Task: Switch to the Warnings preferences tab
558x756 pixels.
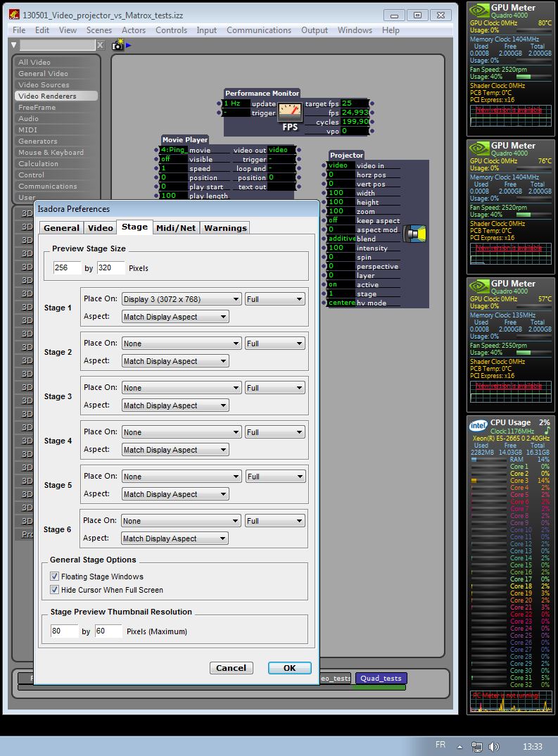Action: [225, 228]
